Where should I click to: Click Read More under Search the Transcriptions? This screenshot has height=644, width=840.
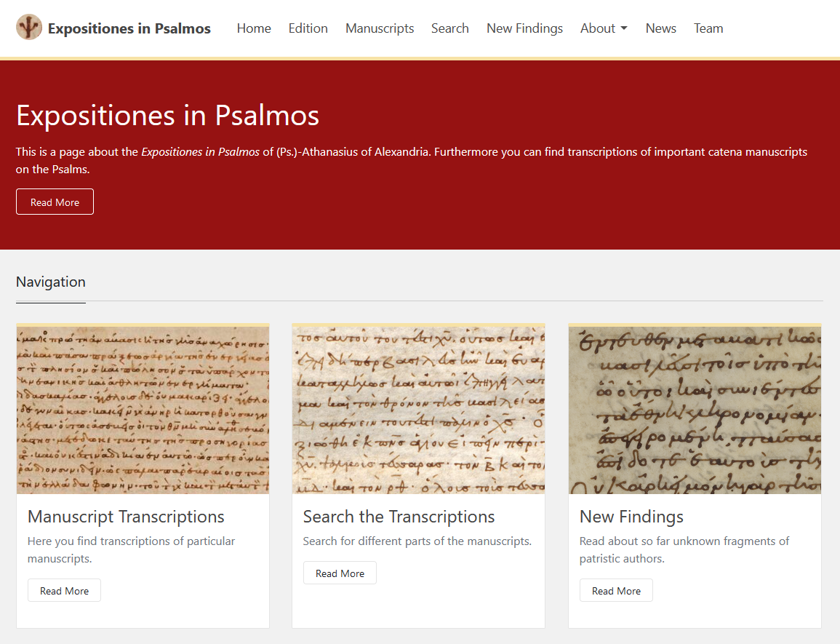click(x=340, y=573)
